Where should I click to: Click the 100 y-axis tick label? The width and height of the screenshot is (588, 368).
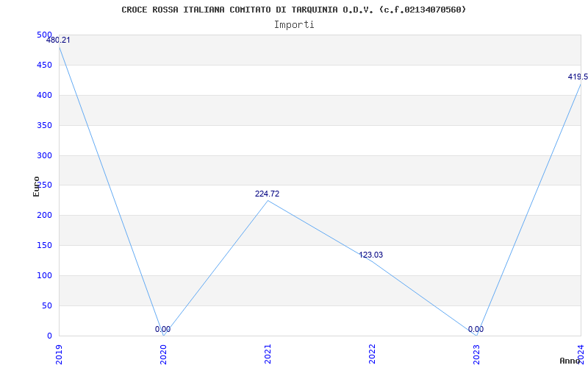44,275
